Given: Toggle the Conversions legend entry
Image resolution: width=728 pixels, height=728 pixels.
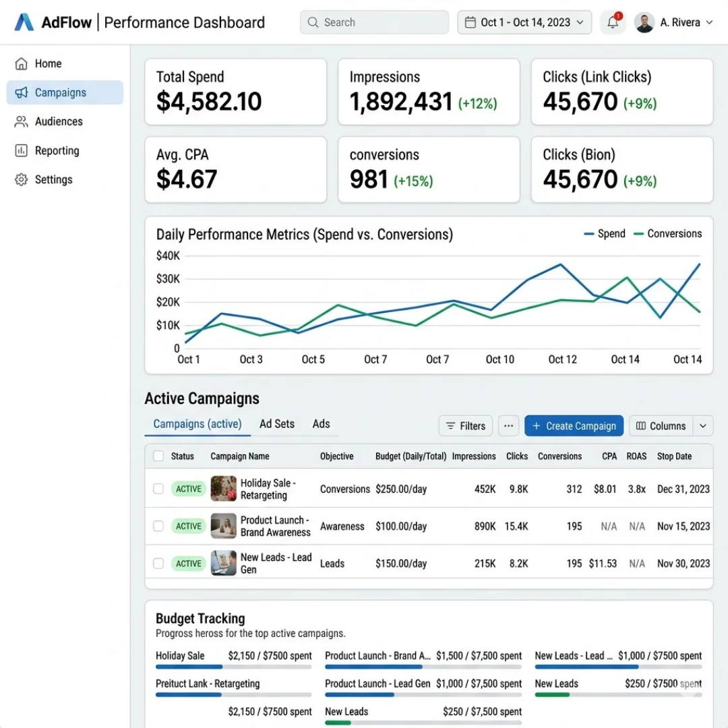Looking at the screenshot, I should 667,233.
